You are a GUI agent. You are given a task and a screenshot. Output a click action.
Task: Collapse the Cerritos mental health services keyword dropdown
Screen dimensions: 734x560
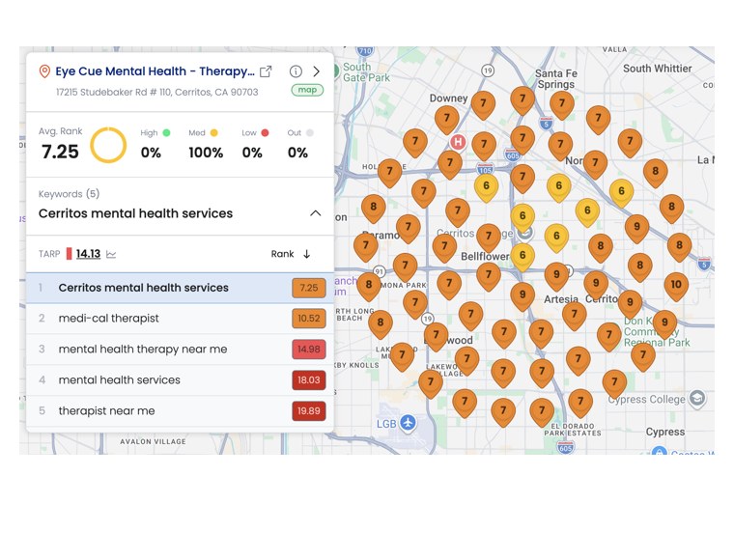316,213
